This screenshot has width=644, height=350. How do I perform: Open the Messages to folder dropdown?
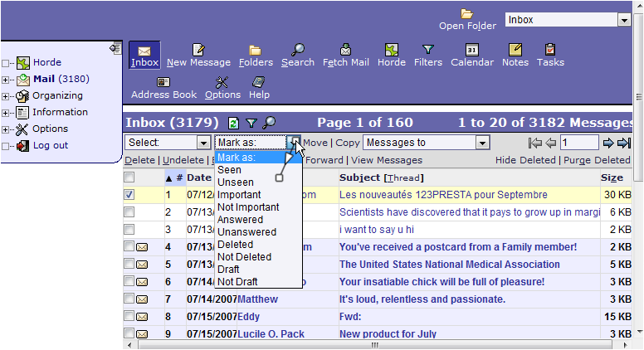pyautogui.click(x=426, y=143)
